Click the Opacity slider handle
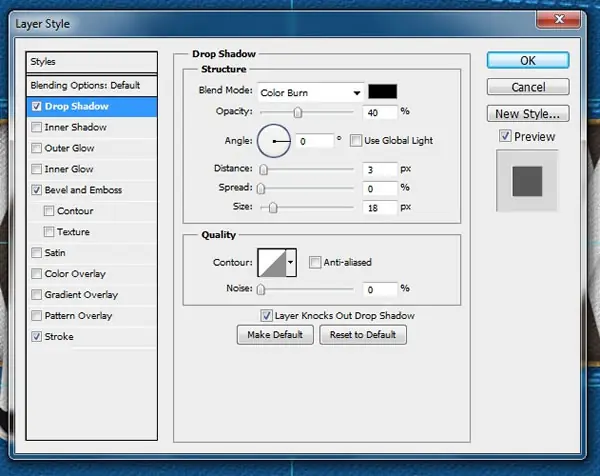600x476 pixels. (298, 112)
